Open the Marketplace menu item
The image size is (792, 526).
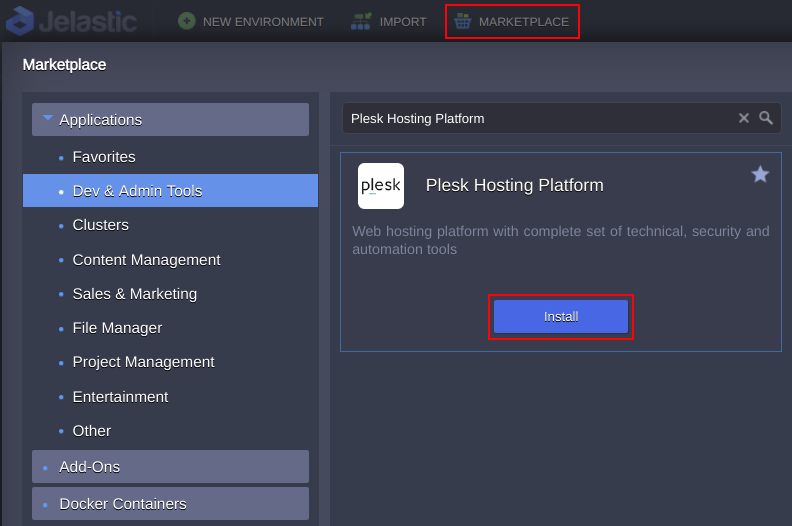coord(512,22)
